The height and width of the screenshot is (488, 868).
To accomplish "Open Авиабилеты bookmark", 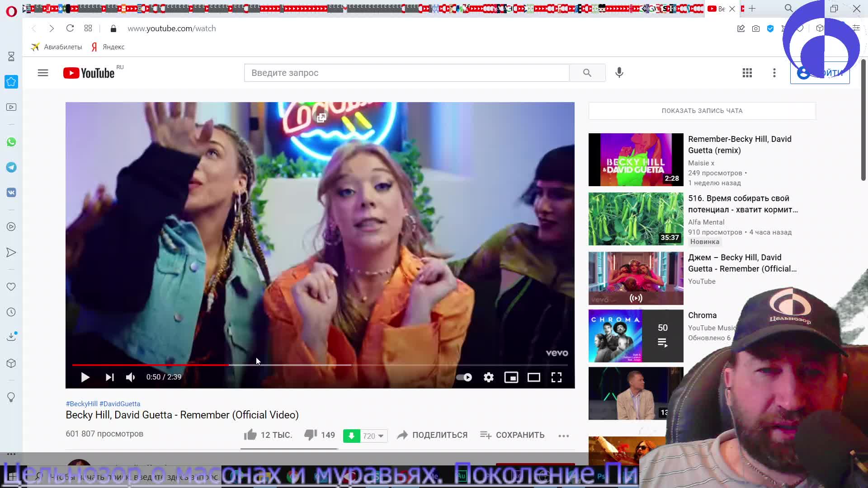I will pyautogui.click(x=57, y=47).
